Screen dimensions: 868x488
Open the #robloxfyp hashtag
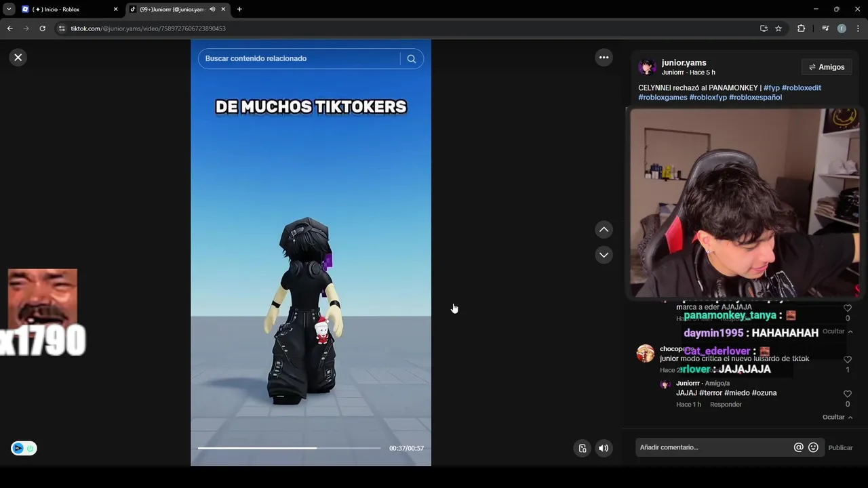[x=708, y=97]
